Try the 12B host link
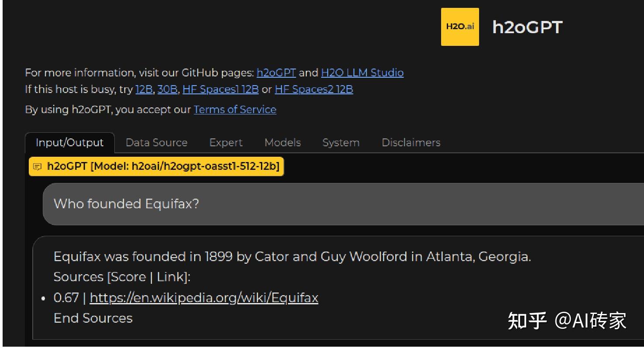The height and width of the screenshot is (348, 644). pyautogui.click(x=144, y=90)
